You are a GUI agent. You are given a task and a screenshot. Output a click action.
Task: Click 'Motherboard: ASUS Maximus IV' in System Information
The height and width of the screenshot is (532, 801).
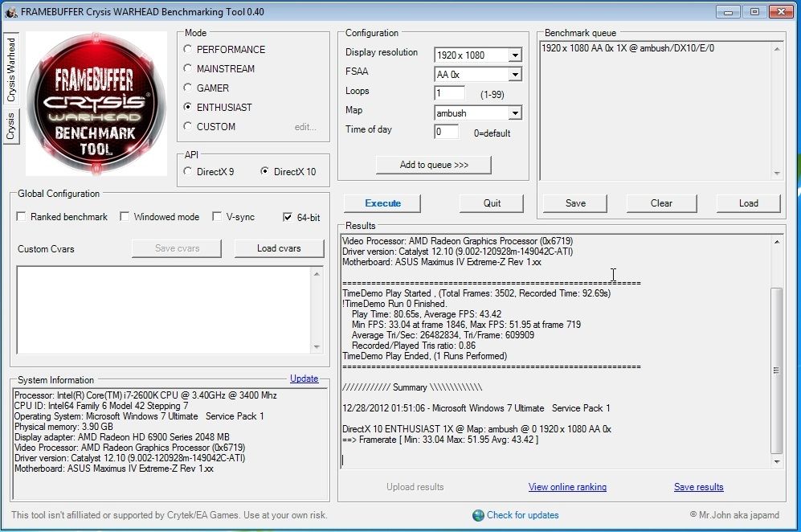point(114,469)
